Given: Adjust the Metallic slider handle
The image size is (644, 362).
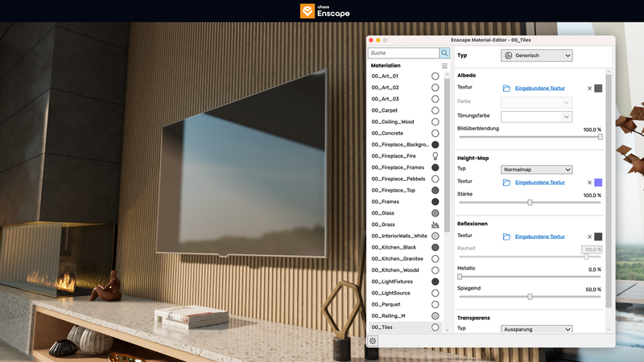Looking at the screenshot, I should 460,277.
